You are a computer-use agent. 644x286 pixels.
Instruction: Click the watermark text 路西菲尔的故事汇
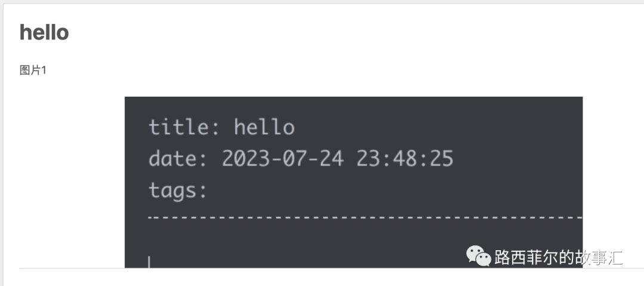click(559, 257)
